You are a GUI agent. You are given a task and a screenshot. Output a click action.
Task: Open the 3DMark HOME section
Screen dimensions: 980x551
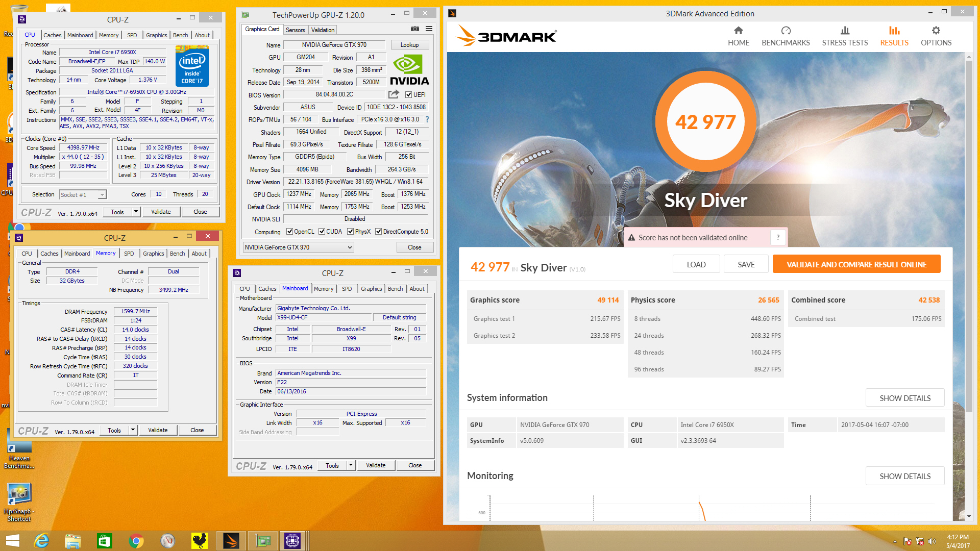pyautogui.click(x=738, y=36)
